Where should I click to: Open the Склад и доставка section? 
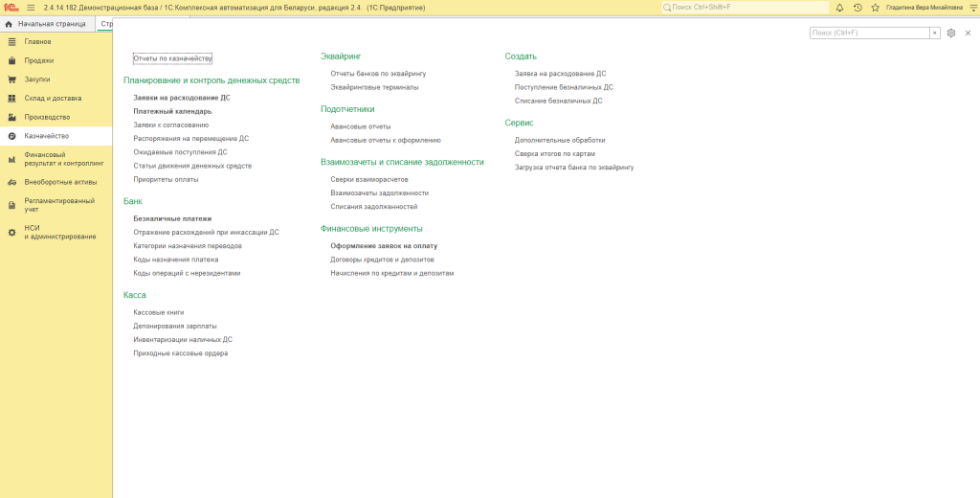(53, 98)
